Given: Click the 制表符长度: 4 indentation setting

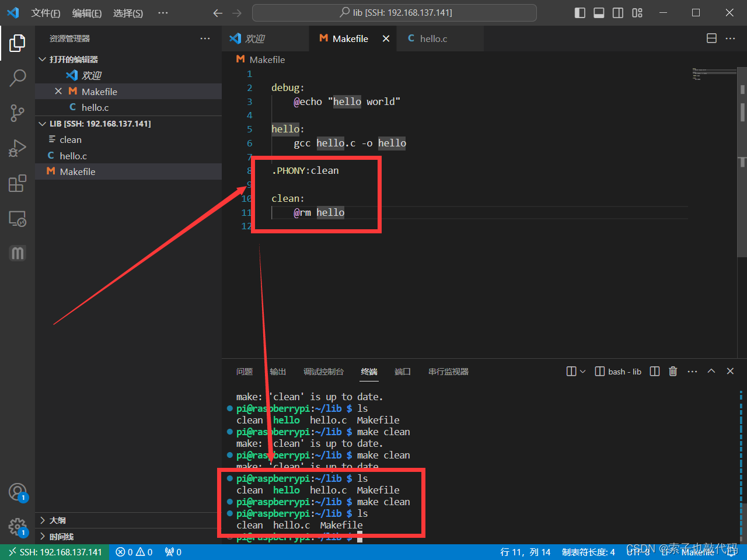Looking at the screenshot, I should (588, 552).
